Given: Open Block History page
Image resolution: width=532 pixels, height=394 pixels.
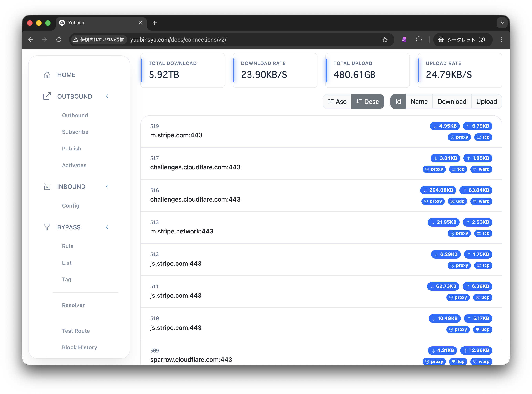Looking at the screenshot, I should coord(79,347).
